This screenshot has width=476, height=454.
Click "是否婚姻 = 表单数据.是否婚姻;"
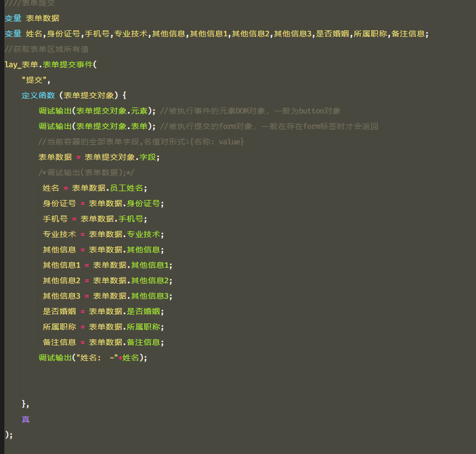103,312
